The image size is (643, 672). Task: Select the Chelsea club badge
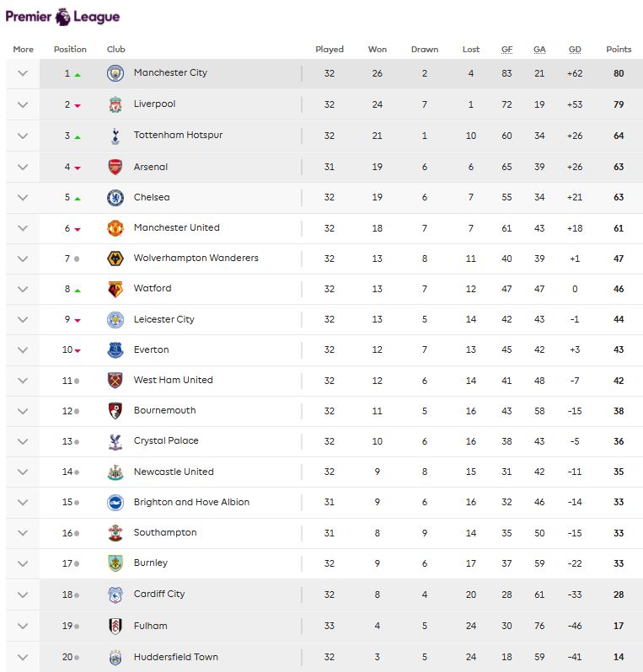tap(115, 198)
